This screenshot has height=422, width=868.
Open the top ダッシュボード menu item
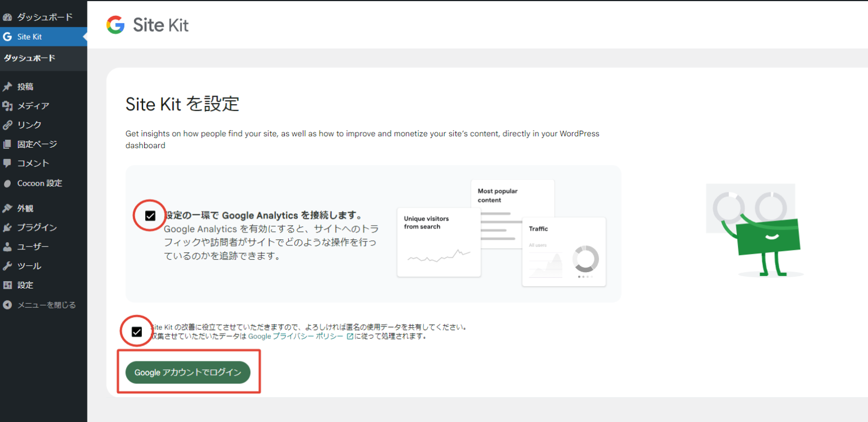point(44,18)
